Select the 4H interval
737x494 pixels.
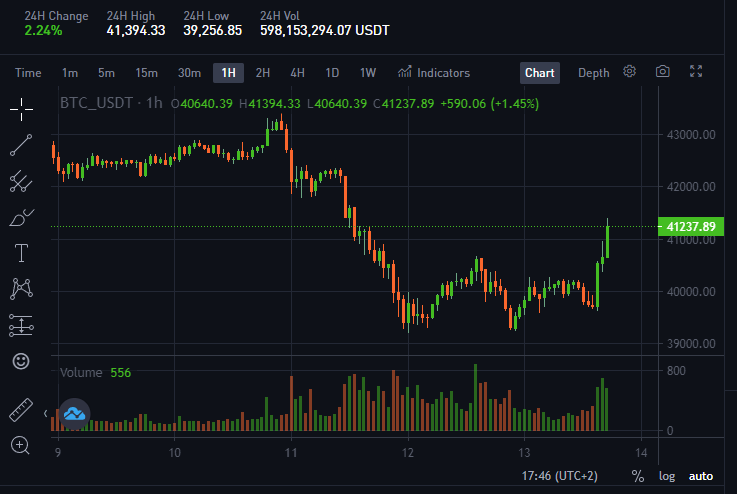(x=298, y=73)
